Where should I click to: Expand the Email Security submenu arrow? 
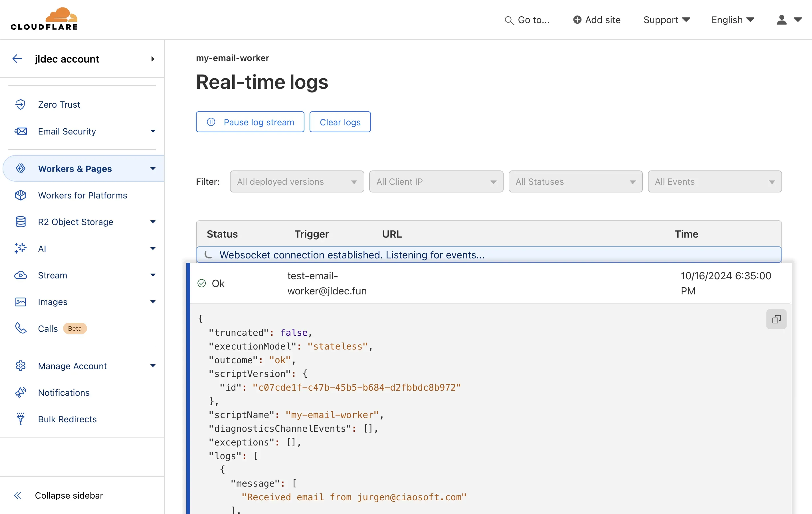click(153, 131)
